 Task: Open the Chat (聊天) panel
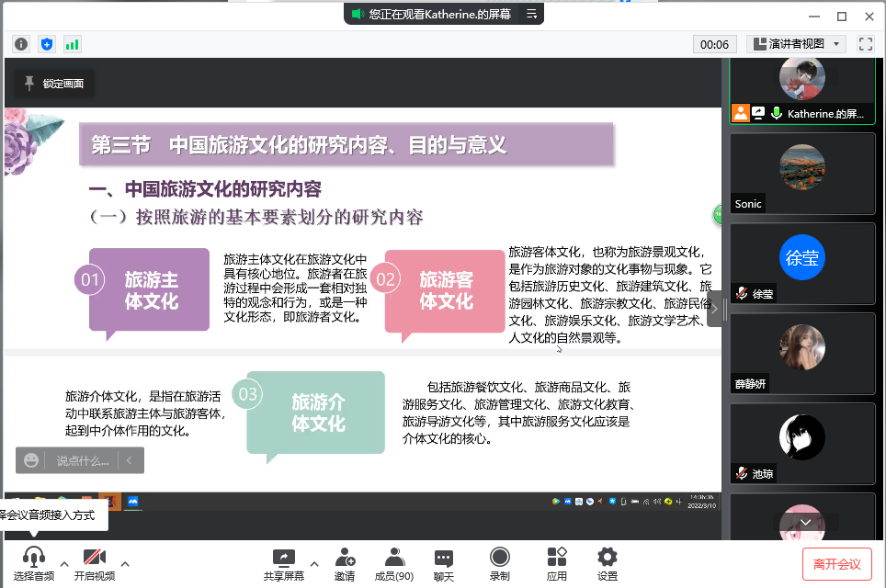(x=444, y=563)
